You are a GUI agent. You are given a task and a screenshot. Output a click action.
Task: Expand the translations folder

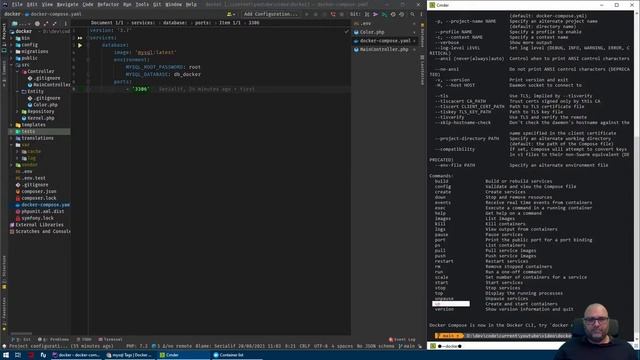click(12, 138)
